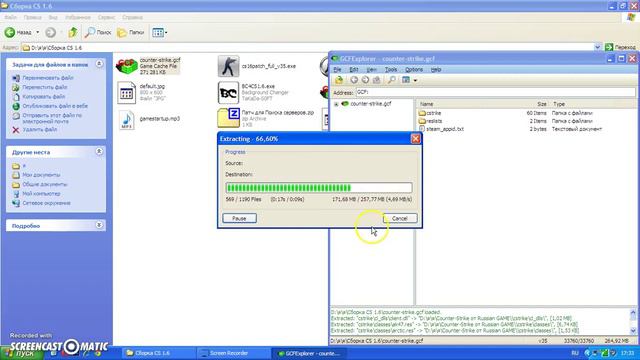Click publish this file to web link
The height and width of the screenshot is (360, 640).
click(55, 106)
